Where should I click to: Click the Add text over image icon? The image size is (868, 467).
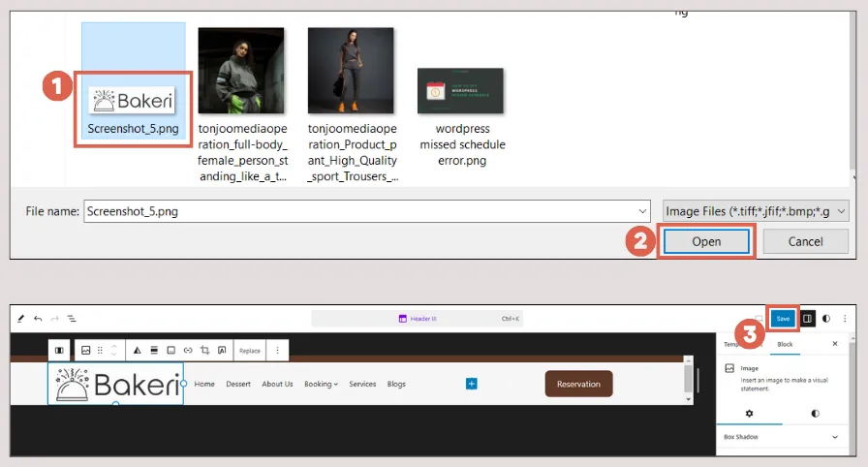(x=222, y=351)
